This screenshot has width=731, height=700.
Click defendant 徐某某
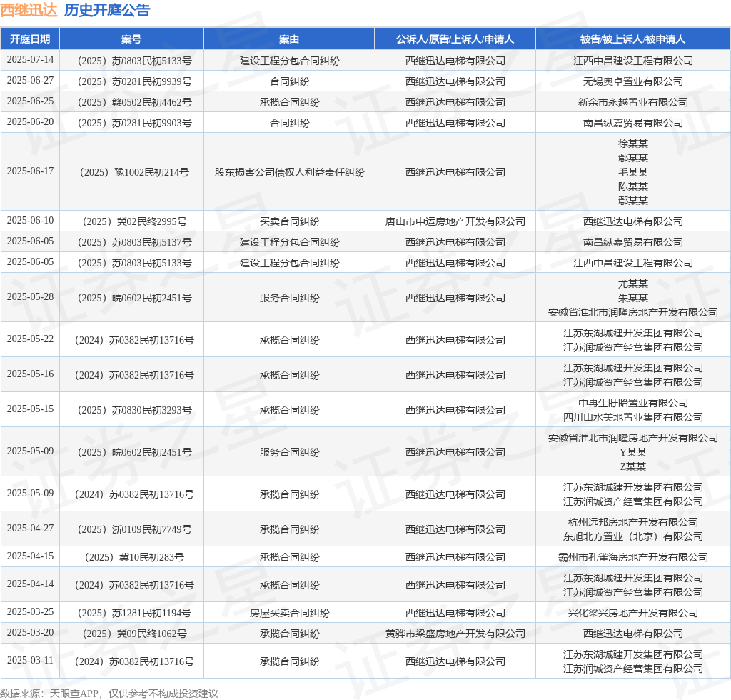coord(633,144)
